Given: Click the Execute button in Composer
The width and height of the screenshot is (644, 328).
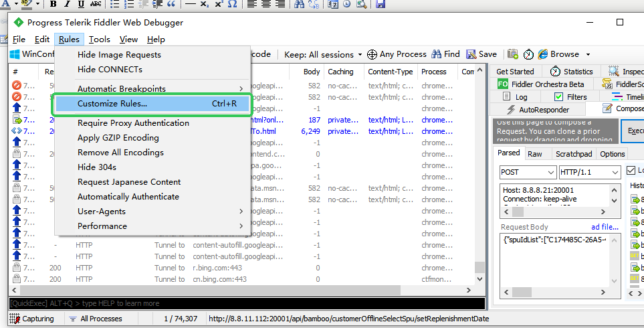Looking at the screenshot, I should [x=633, y=131].
